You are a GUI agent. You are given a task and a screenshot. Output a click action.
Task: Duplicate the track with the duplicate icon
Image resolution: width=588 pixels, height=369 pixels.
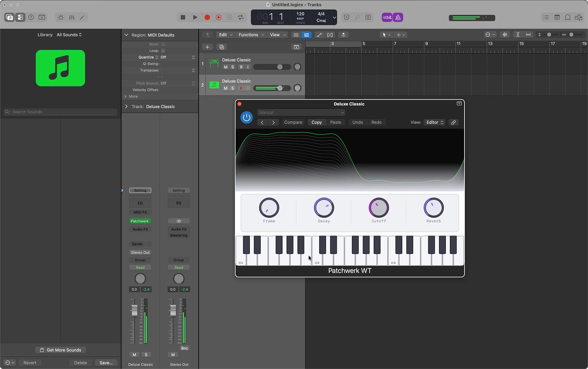point(222,47)
